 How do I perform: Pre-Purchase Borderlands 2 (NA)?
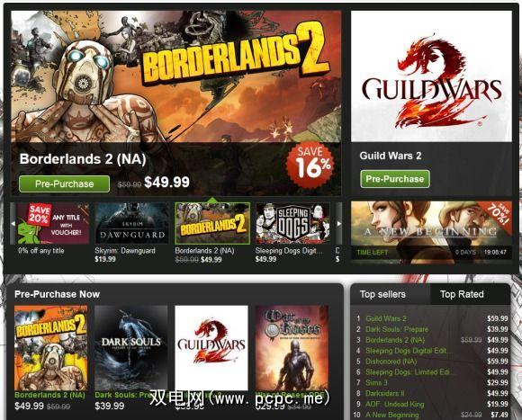64,183
